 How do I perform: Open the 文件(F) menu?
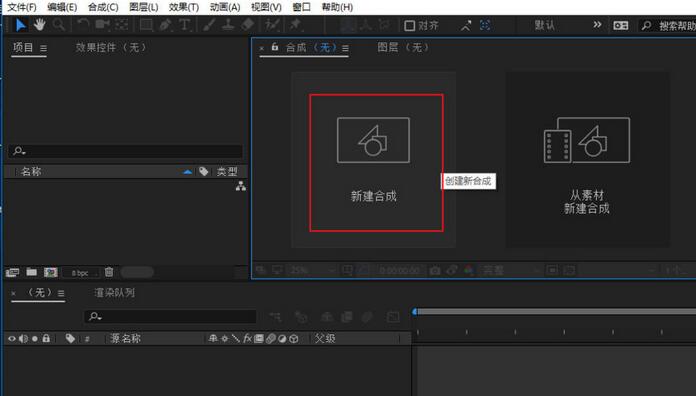[x=22, y=7]
